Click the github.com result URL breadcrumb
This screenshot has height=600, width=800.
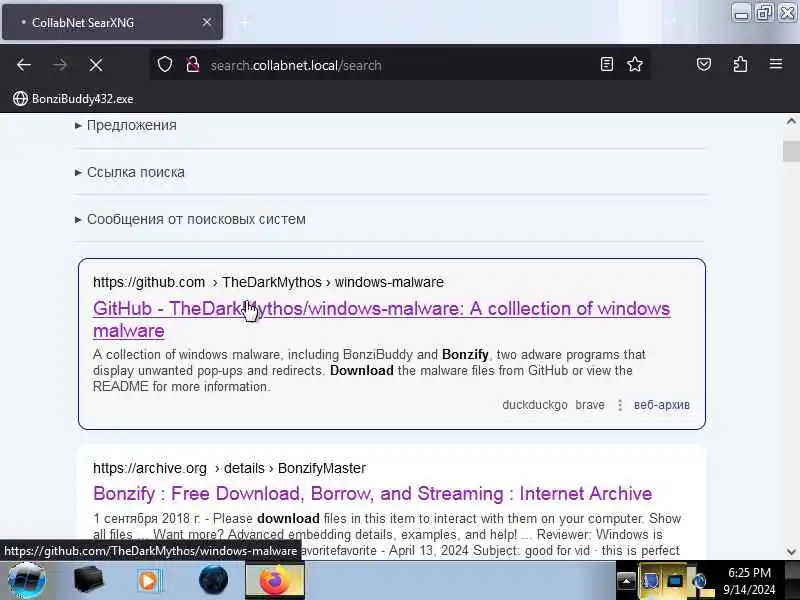click(268, 282)
